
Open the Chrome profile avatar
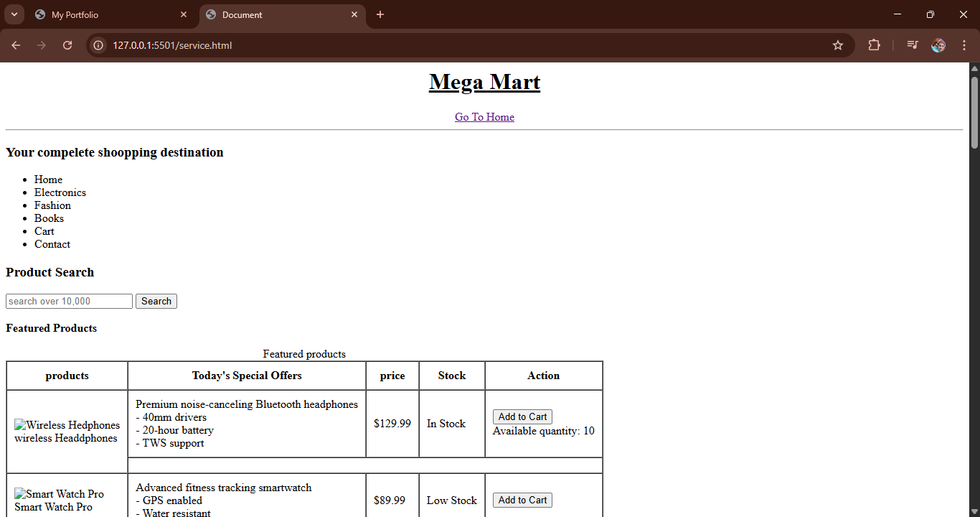click(x=938, y=45)
